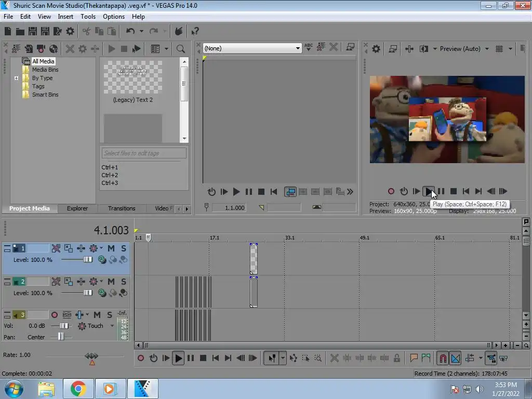Image resolution: width=532 pixels, height=399 pixels.
Task: Stop playback in video preview window
Action: tap(453, 191)
